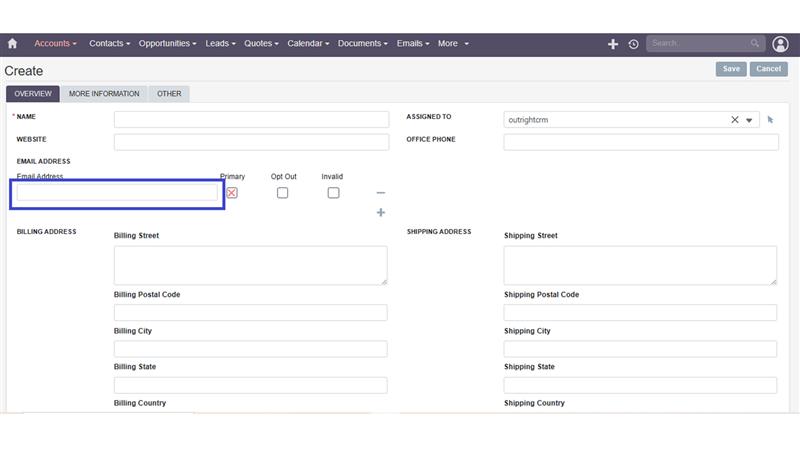Open the user profile avatar
This screenshot has width=800, height=450.
[780, 44]
